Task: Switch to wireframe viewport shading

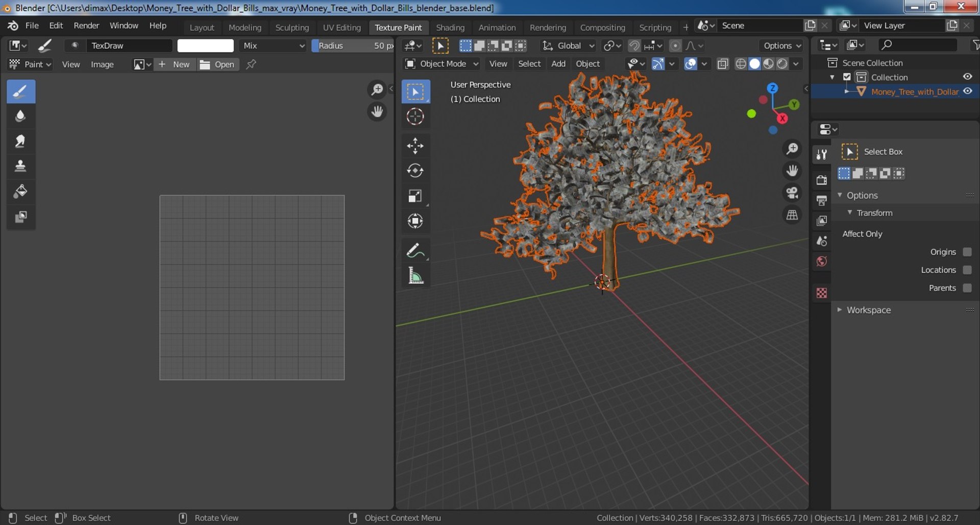Action: point(741,64)
